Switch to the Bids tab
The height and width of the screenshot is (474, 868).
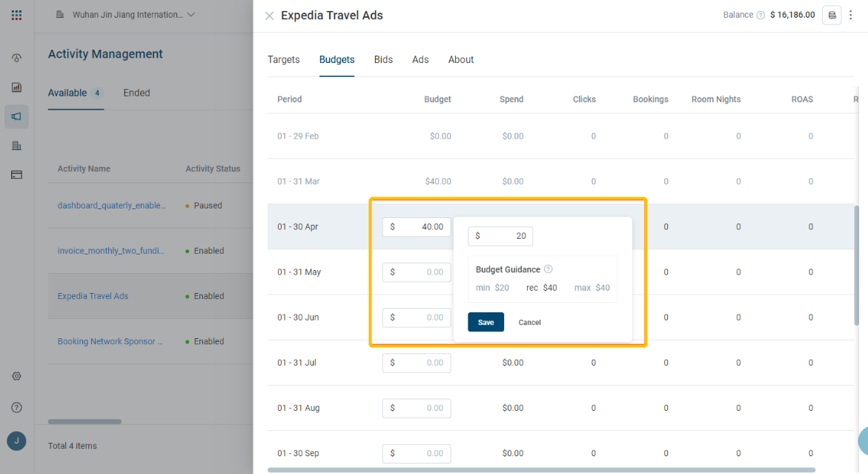[x=383, y=60]
